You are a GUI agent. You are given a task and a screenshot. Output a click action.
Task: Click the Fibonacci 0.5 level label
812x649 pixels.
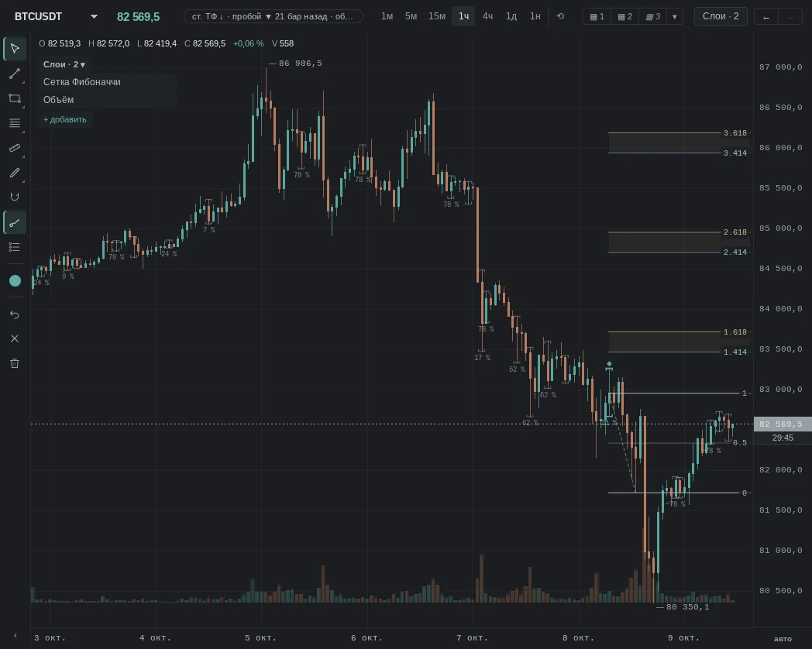tap(739, 442)
